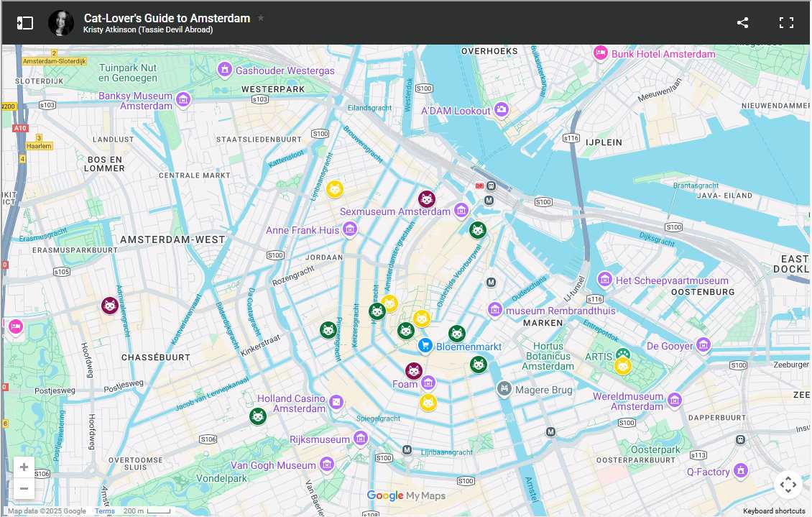Click the Rijksmuseum label
Image resolution: width=812 pixels, height=517 pixels.
[x=320, y=439]
